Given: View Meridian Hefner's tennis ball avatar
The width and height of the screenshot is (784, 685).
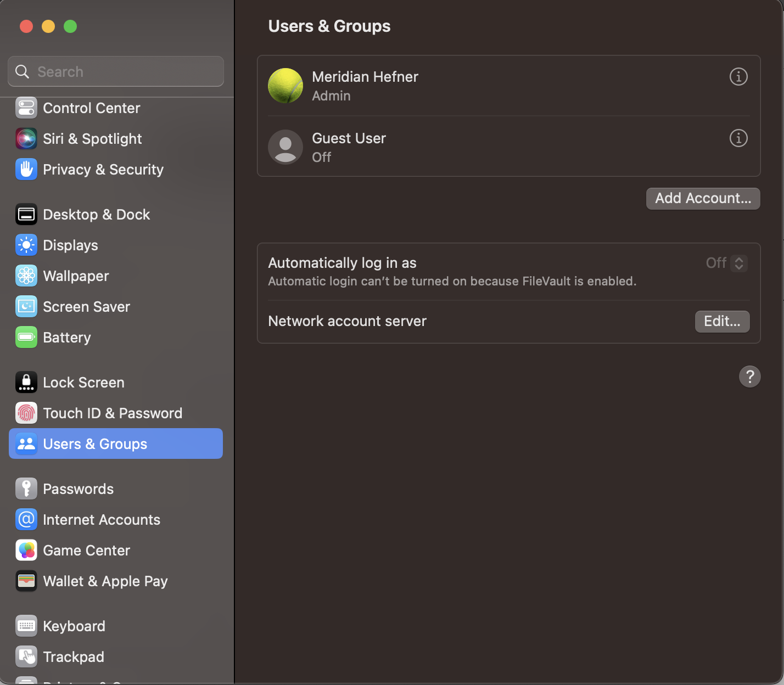Looking at the screenshot, I should click(285, 85).
